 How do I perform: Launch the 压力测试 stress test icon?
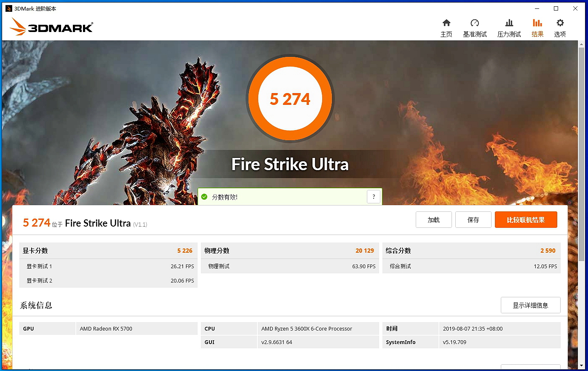(508, 27)
